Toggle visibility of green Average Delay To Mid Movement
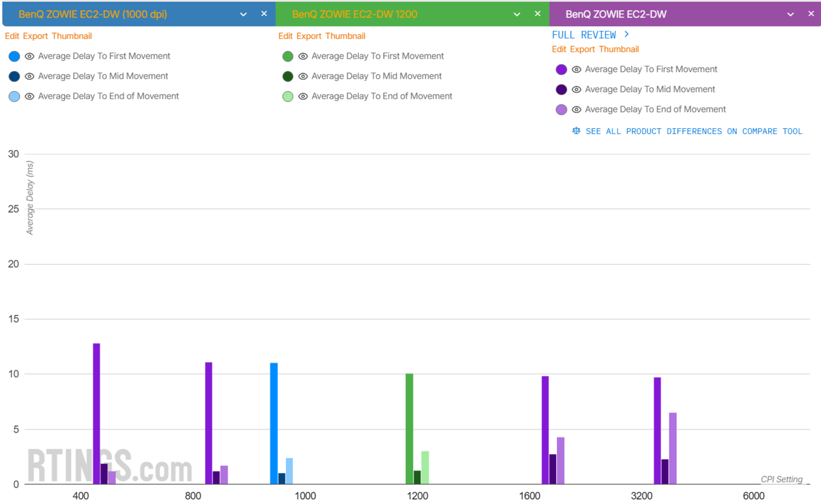The width and height of the screenshot is (821, 504). [x=303, y=76]
